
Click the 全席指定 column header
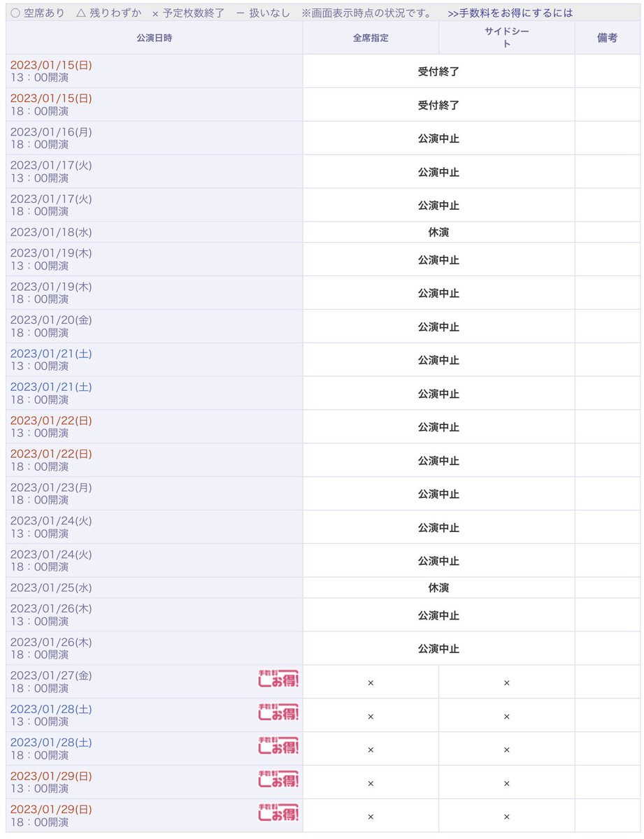pos(371,38)
